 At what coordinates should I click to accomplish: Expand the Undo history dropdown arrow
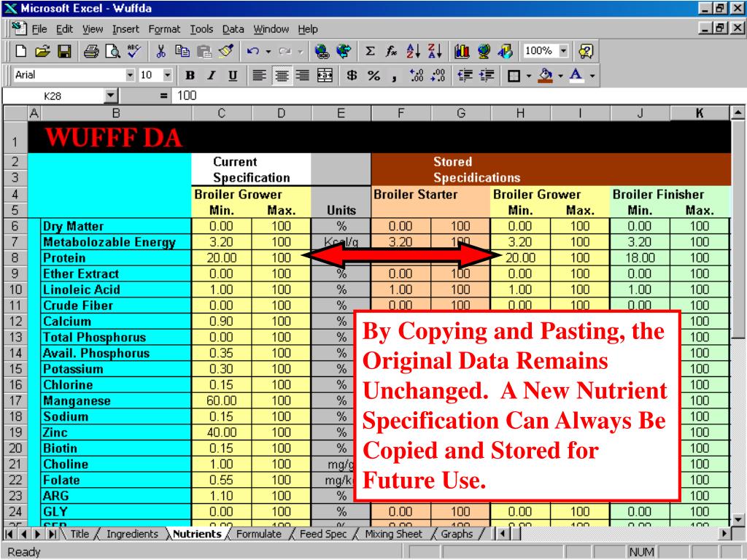point(268,51)
